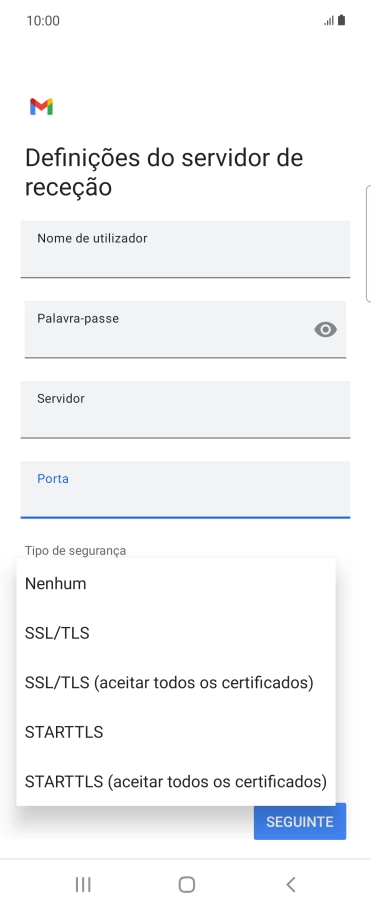Screen dimensions: 371x908
Task: Check the battery status icon
Action: (341, 20)
